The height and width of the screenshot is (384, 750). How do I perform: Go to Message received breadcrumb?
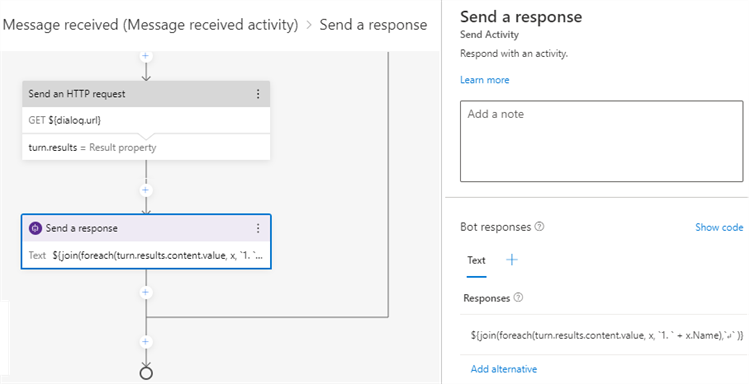(x=151, y=25)
